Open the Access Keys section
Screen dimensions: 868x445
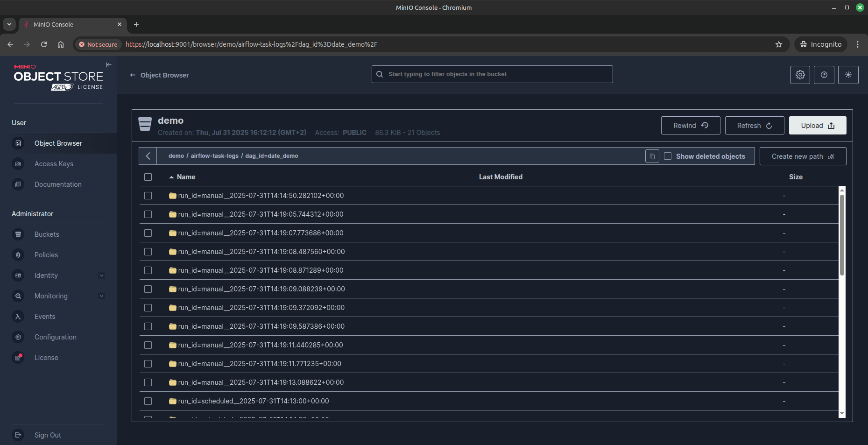(54, 163)
